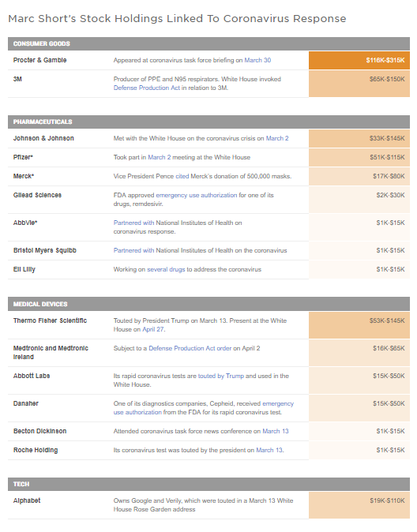Click the Danaher company name

(26, 403)
